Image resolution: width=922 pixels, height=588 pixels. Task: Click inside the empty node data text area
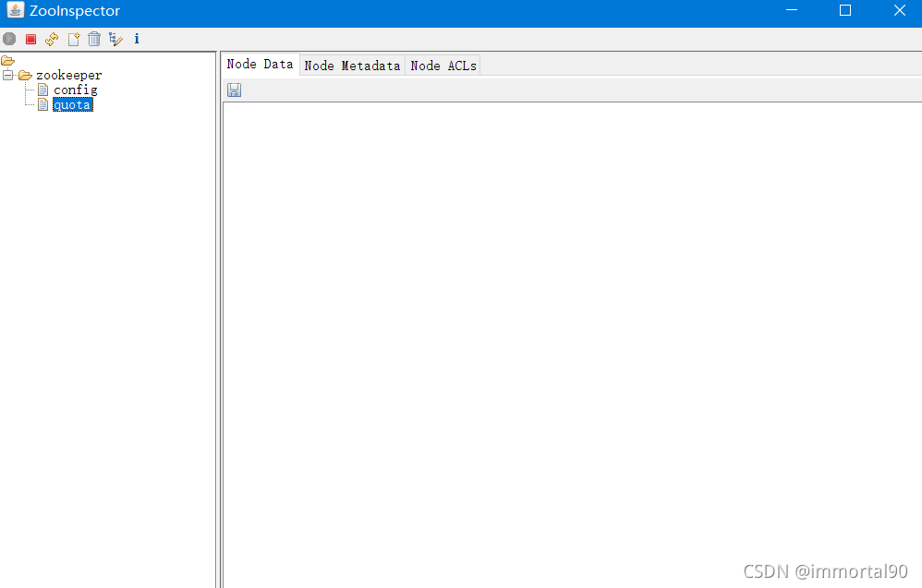pyautogui.click(x=572, y=344)
